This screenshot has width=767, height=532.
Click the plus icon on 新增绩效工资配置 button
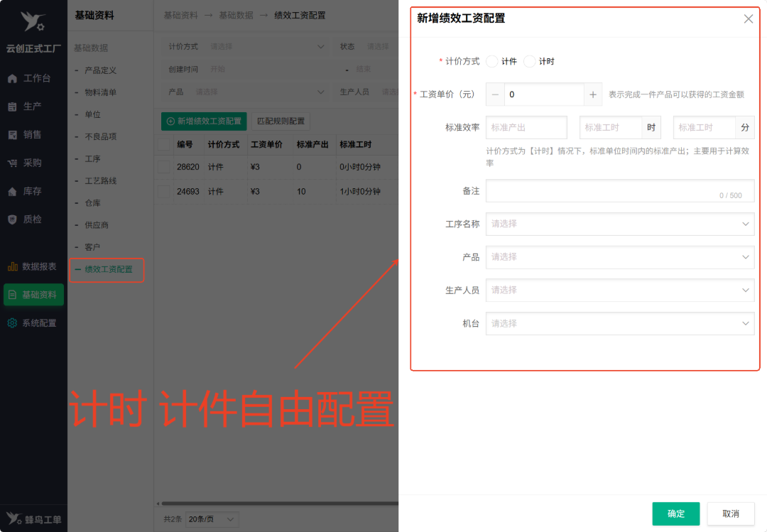click(x=170, y=121)
